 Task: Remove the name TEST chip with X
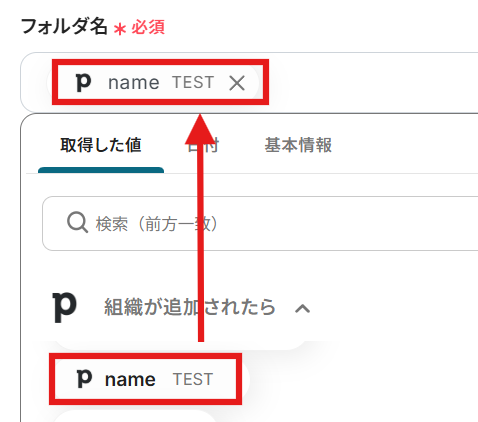[x=237, y=83]
